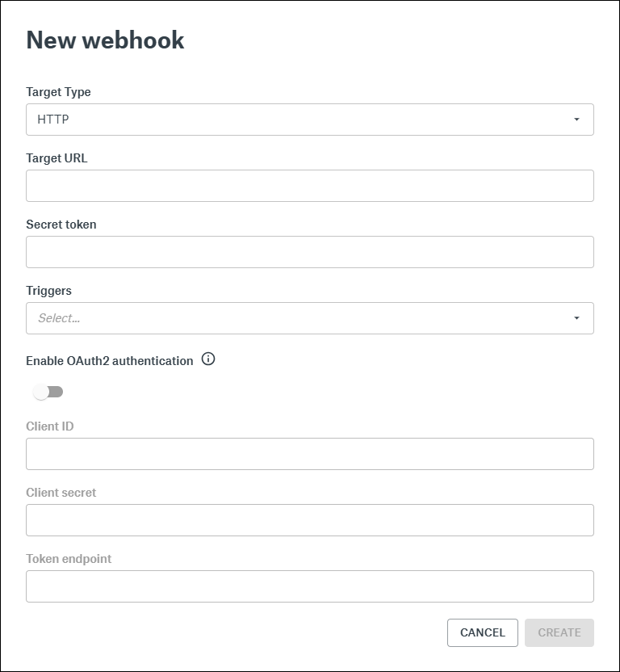620x672 pixels.
Task: Focus the Target URL input field
Action: 310,186
